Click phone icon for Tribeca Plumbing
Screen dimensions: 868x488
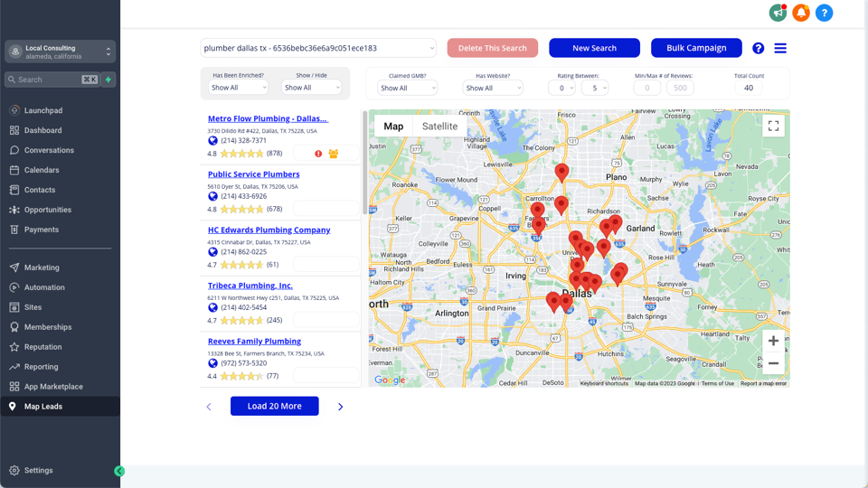click(212, 307)
